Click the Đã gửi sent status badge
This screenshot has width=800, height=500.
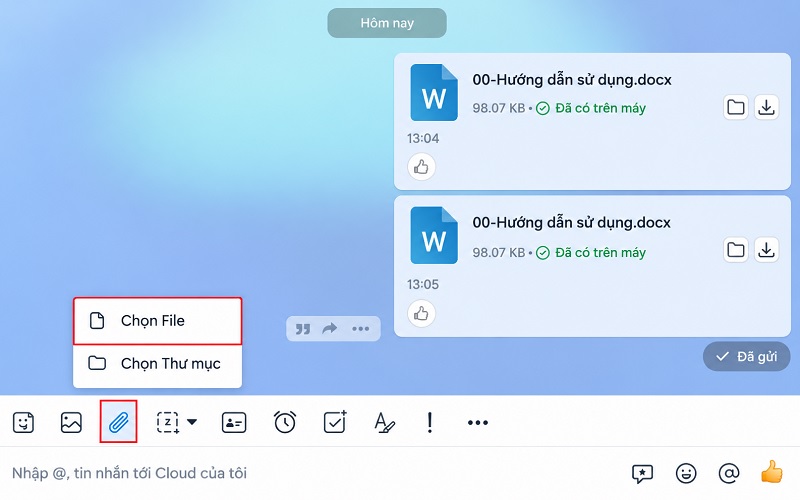(746, 357)
